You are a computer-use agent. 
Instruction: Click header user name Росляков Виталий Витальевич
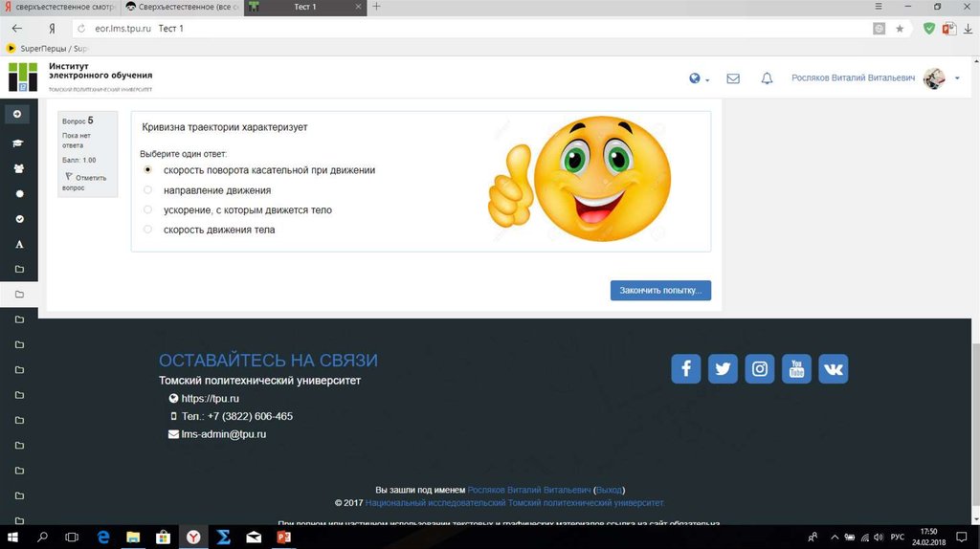[x=853, y=78]
